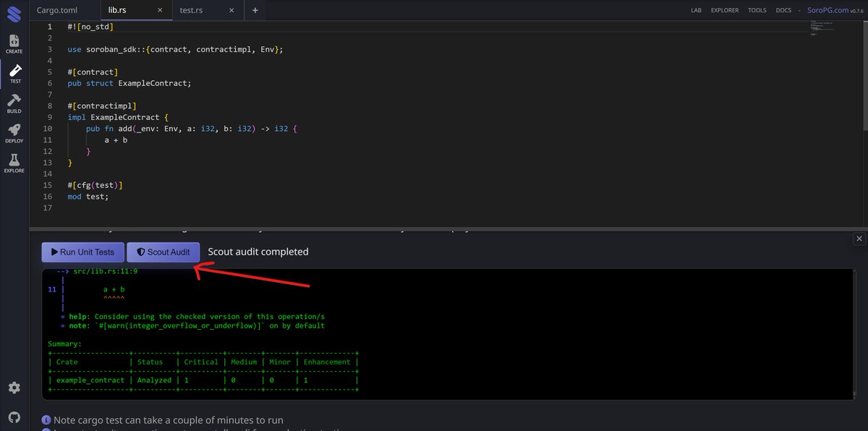Screen dimensions: 868x431
Task: Click the editor vertical scrollbar
Action: pos(864,76)
